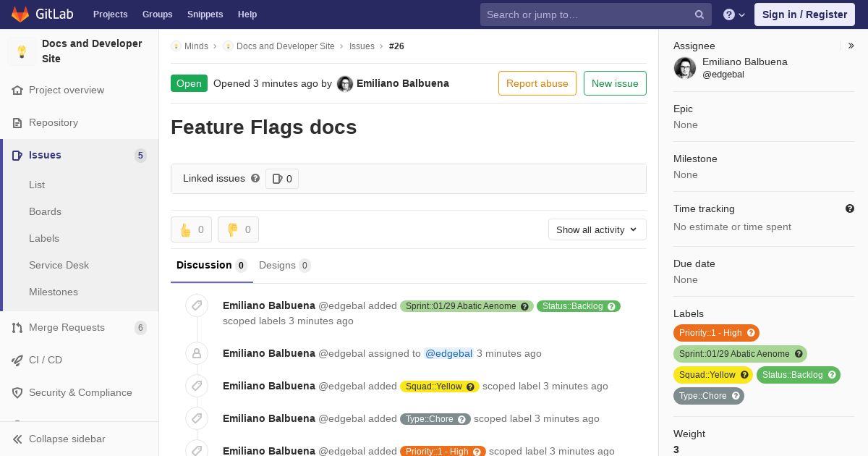The height and width of the screenshot is (456, 868).
Task: Click Emiliano Balbuena author name in header
Action: click(x=403, y=83)
